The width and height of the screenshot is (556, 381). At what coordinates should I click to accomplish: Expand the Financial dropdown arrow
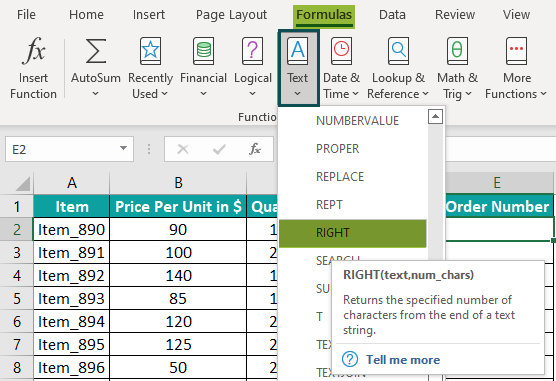(203, 94)
